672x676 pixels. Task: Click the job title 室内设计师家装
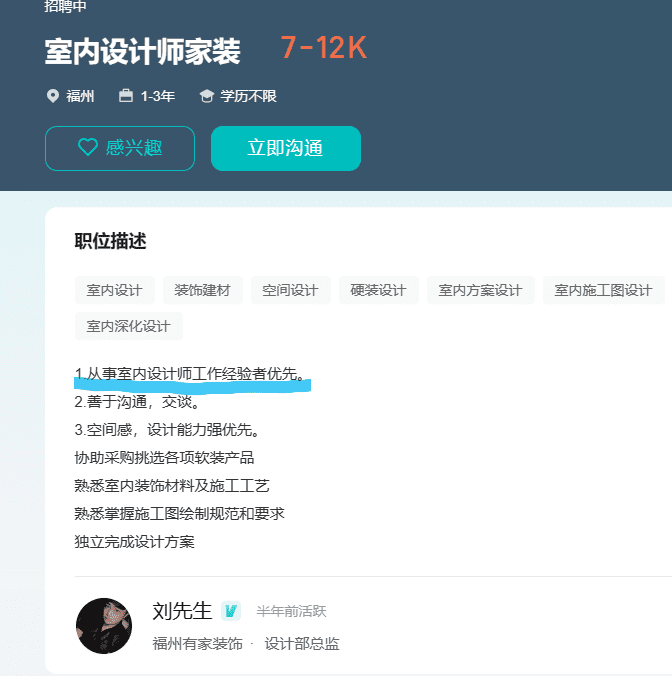click(142, 51)
